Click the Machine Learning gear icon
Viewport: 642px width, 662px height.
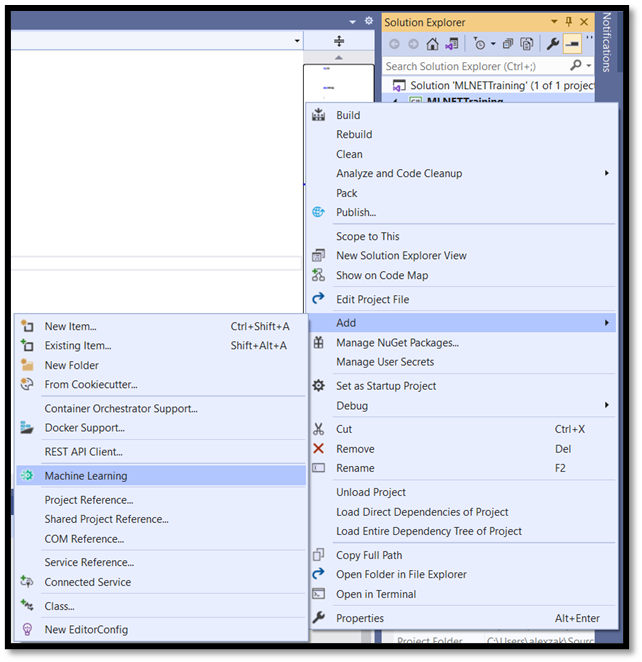[x=27, y=475]
